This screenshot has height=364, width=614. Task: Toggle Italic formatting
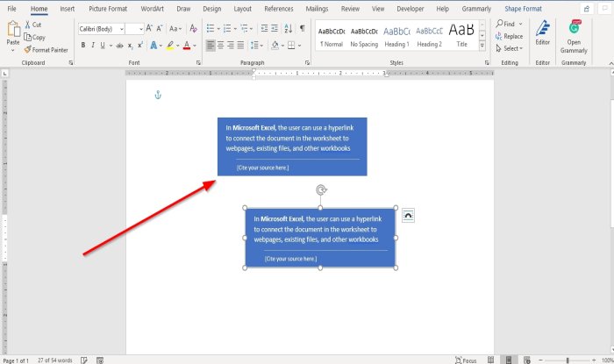tap(93, 44)
